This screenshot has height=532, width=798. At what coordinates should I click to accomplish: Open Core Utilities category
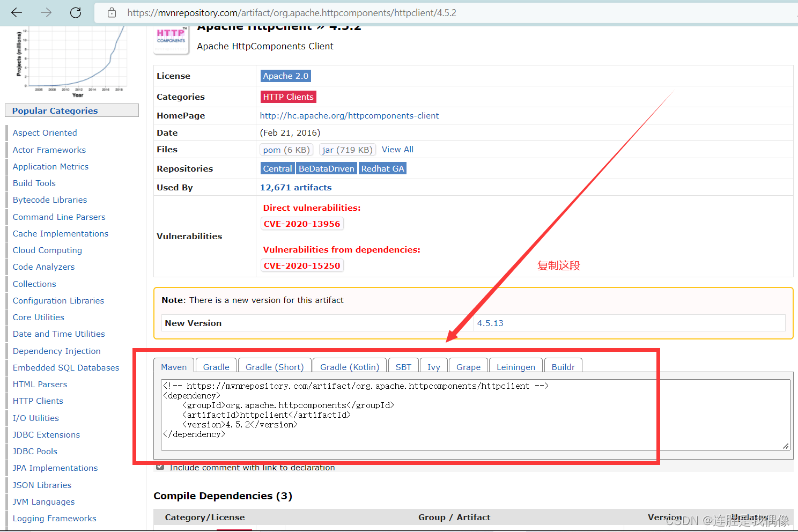click(39, 317)
